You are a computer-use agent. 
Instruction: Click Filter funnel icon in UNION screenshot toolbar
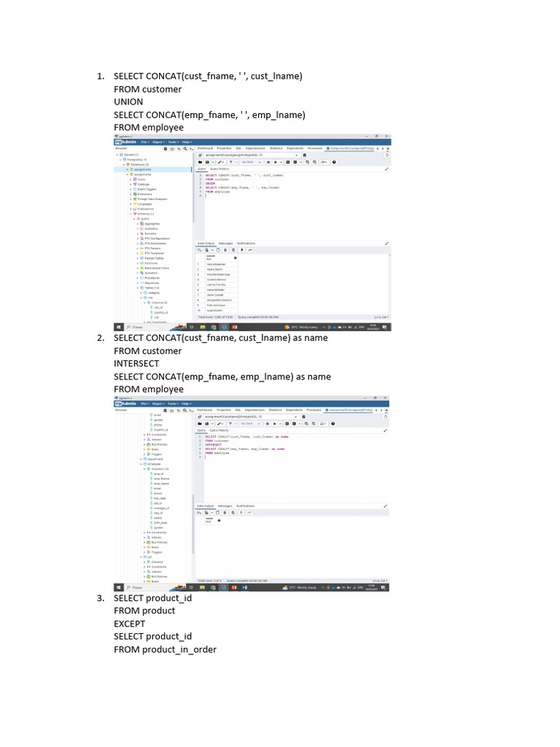coord(231,162)
